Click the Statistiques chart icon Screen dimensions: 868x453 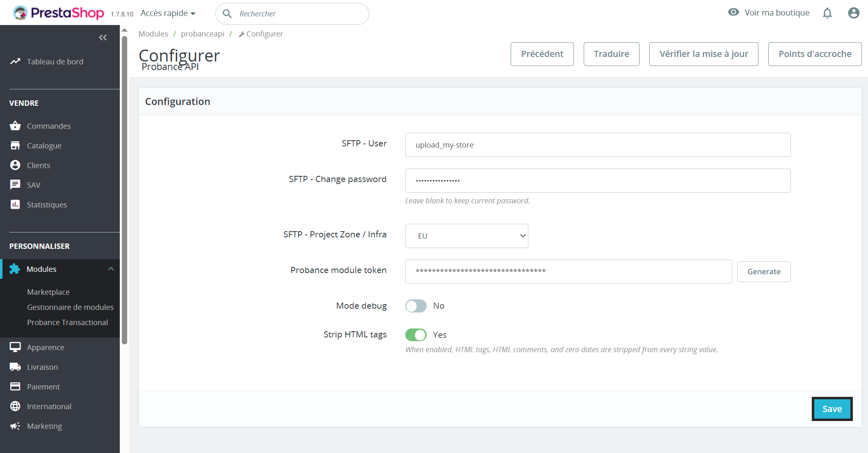pos(15,204)
